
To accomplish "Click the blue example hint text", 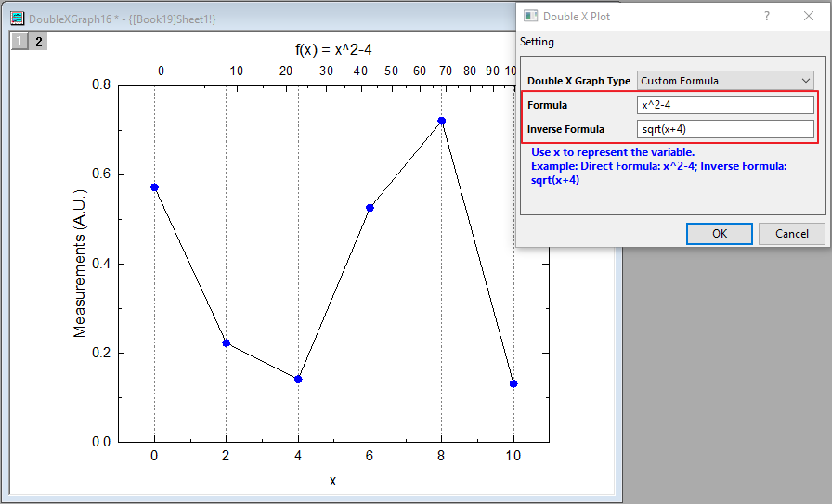I will click(x=659, y=166).
